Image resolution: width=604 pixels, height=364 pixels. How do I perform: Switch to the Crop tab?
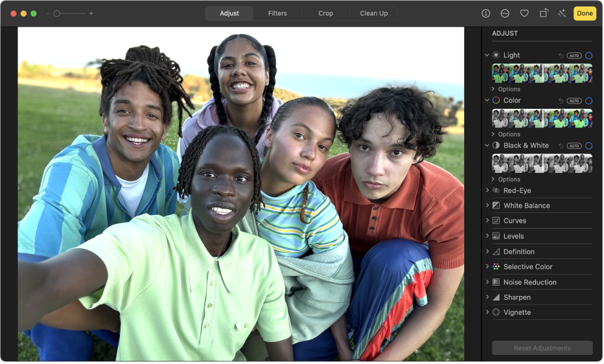[326, 14]
